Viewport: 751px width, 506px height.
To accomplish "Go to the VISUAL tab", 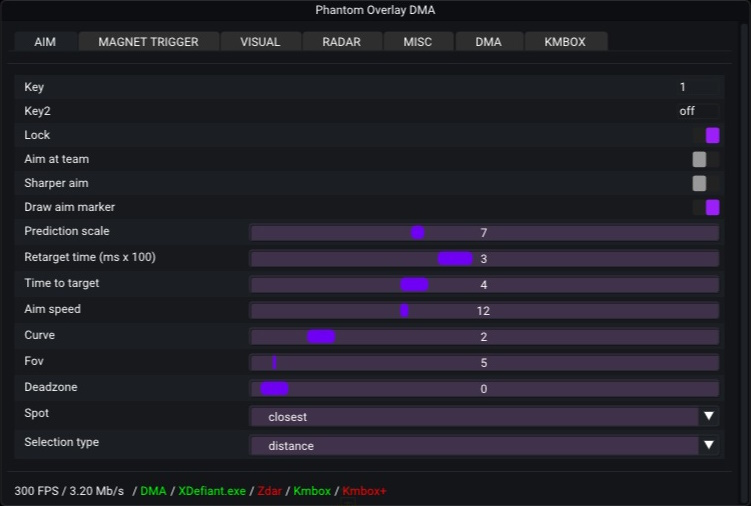I will [x=261, y=42].
